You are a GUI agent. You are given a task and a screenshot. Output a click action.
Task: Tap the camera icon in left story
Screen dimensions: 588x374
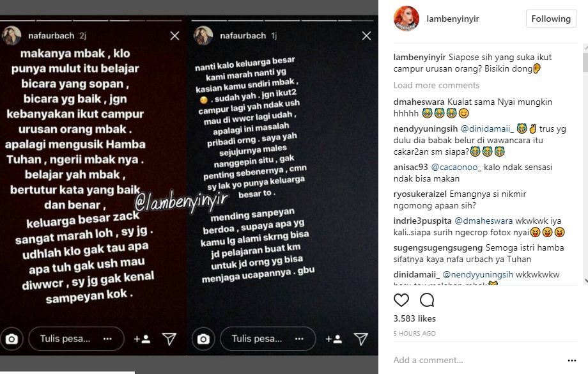(12, 339)
